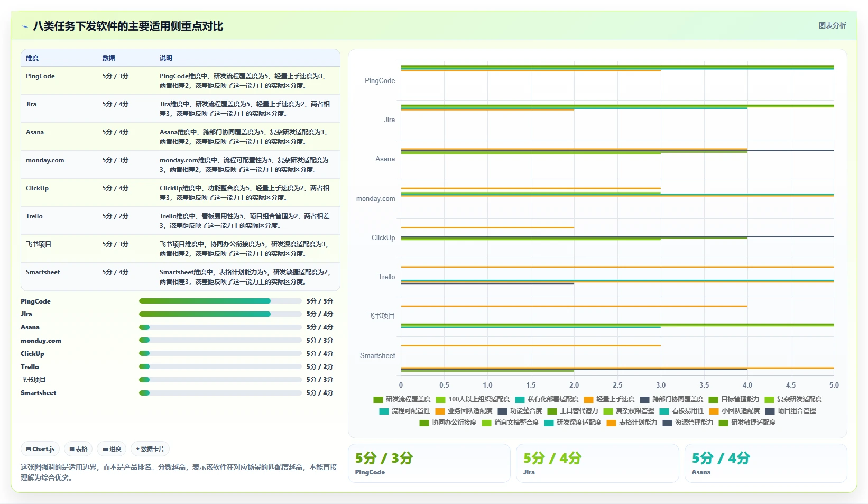This screenshot has width=868, height=504.
Task: Click the ClickUp progress bar
Action: click(x=220, y=353)
